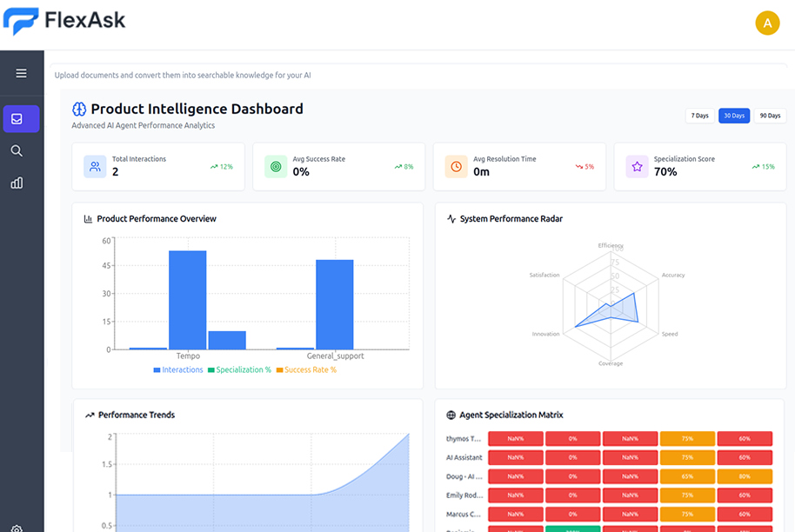795x532 pixels.
Task: Click the Marcus C... agent row label
Action: click(x=464, y=515)
